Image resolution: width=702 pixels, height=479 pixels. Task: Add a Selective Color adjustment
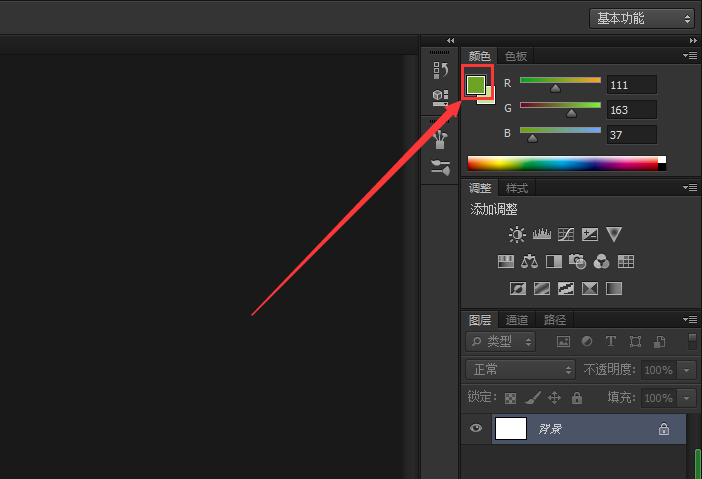(x=590, y=289)
